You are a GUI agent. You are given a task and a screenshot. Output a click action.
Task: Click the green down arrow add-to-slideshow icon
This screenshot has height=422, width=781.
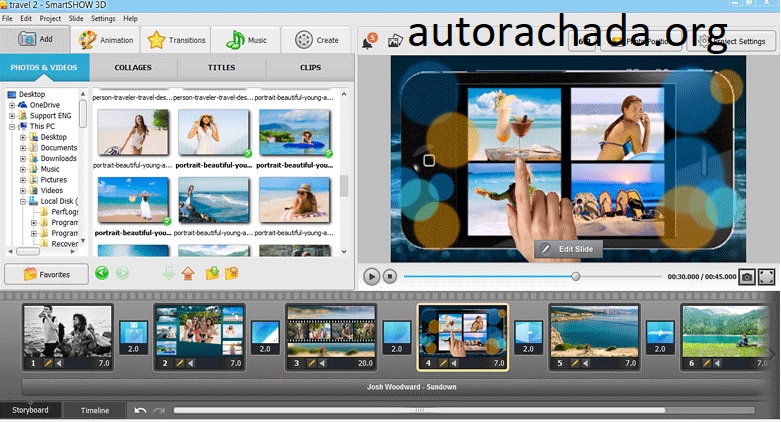coord(169,273)
